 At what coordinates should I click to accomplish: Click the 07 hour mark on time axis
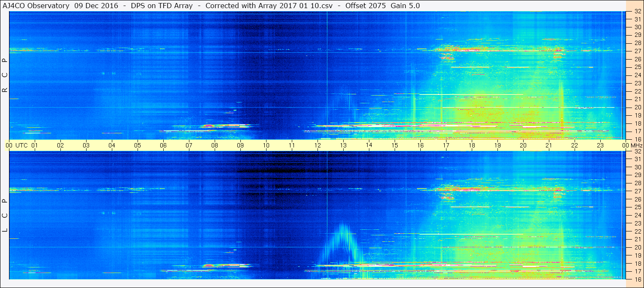(x=189, y=145)
